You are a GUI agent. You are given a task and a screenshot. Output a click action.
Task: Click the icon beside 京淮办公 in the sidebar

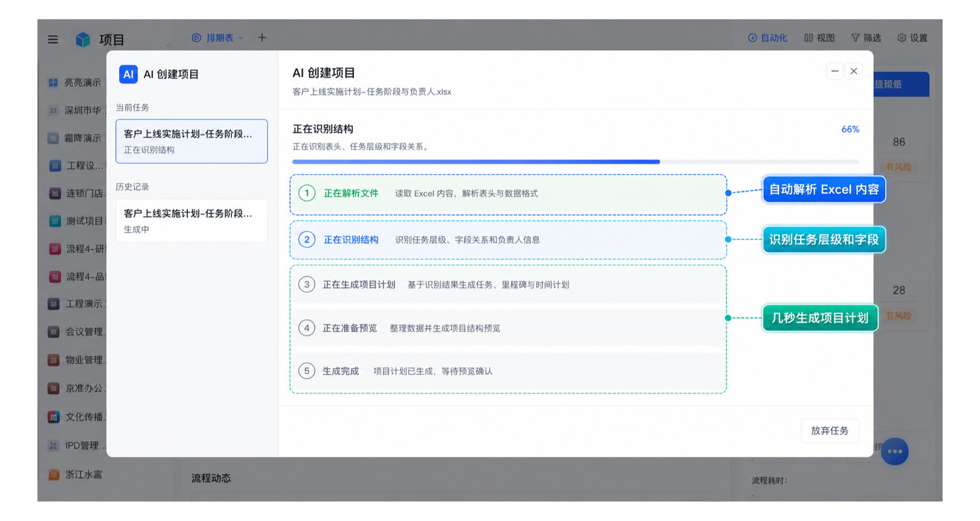pyautogui.click(x=54, y=389)
